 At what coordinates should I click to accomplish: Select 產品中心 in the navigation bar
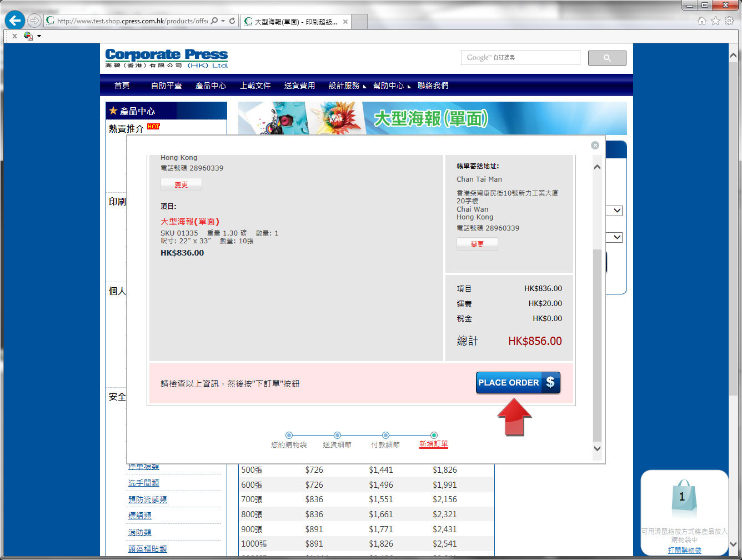click(x=210, y=86)
